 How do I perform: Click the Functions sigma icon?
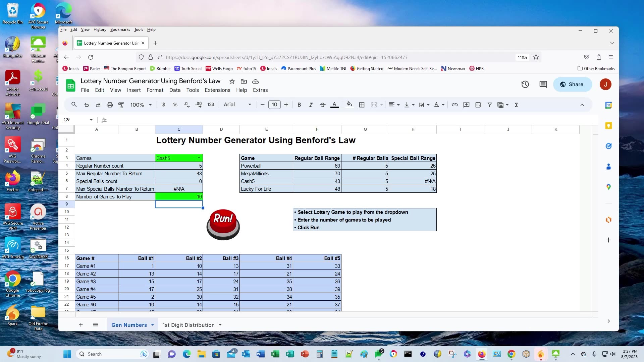coord(517,105)
